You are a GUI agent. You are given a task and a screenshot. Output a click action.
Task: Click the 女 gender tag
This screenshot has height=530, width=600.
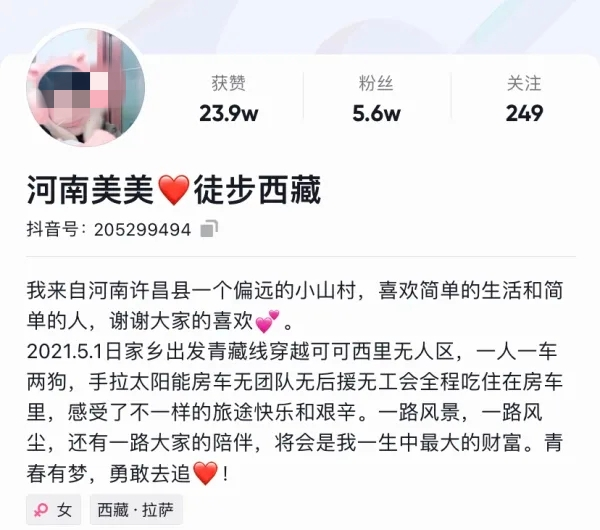54,510
